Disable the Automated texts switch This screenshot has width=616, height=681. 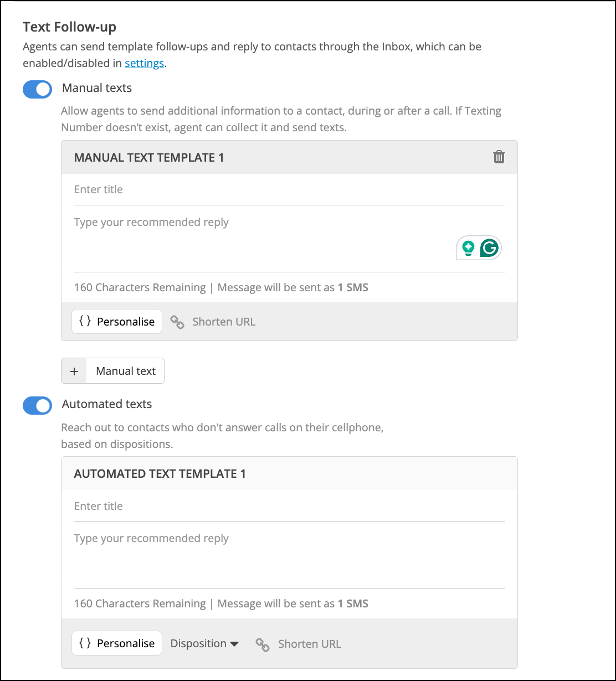37,405
